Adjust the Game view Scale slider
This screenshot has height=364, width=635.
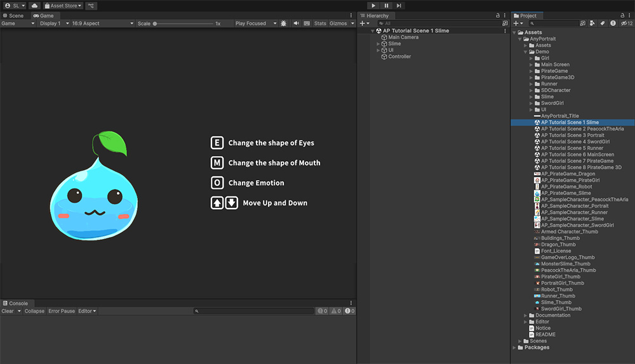click(x=183, y=23)
